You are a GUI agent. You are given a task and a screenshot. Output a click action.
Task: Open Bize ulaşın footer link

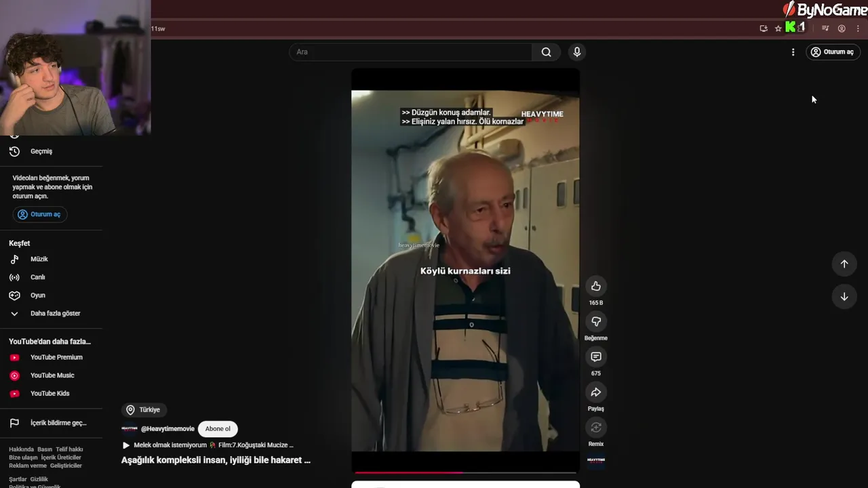23,457
